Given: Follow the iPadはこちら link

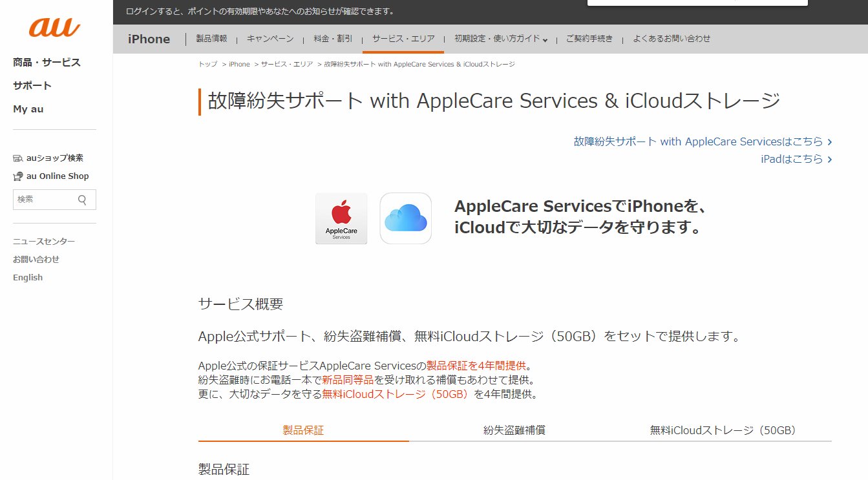Looking at the screenshot, I should 797,159.
